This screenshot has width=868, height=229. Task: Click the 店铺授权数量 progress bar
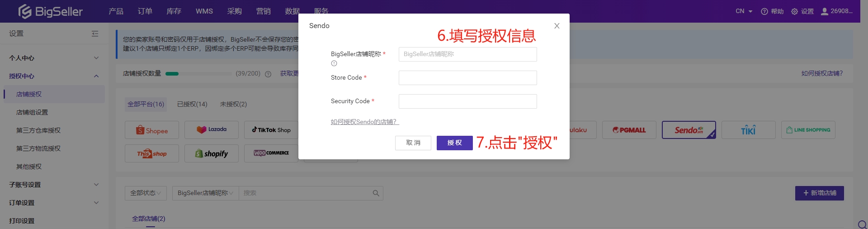pyautogui.click(x=198, y=74)
